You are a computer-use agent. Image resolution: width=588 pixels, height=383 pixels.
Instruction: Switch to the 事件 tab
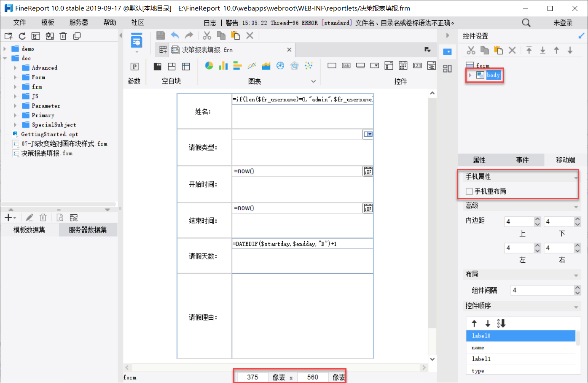tap(522, 160)
